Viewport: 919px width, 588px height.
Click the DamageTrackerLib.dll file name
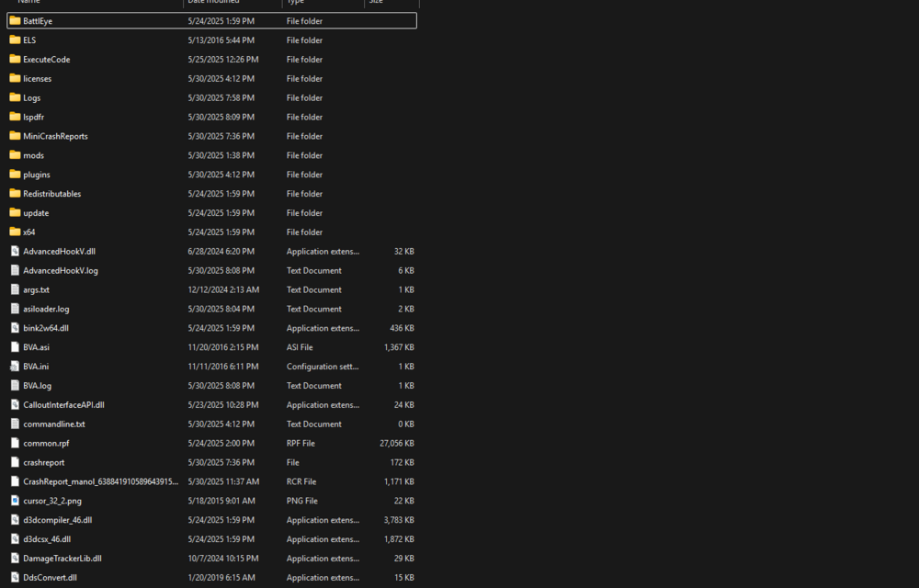[x=62, y=559]
